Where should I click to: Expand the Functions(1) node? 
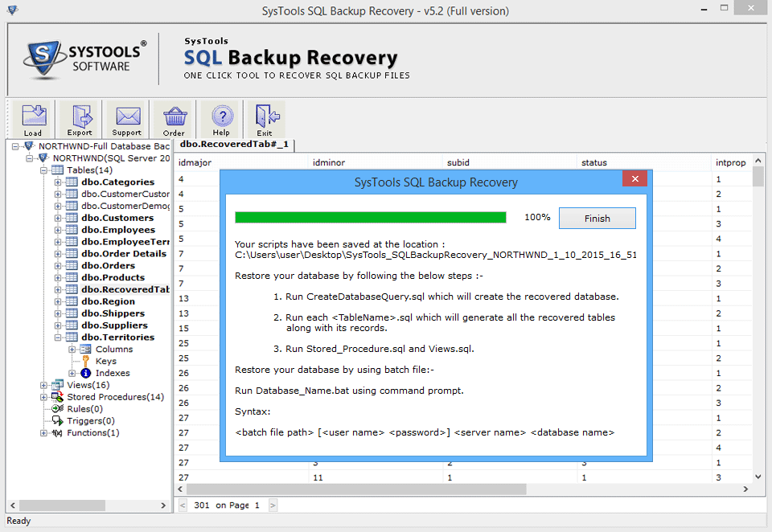[43, 433]
